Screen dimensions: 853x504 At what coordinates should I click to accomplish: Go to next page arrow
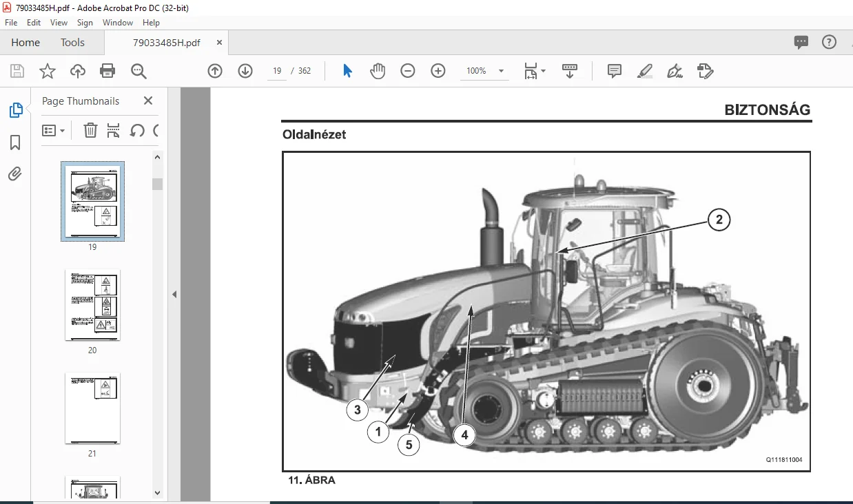(245, 71)
